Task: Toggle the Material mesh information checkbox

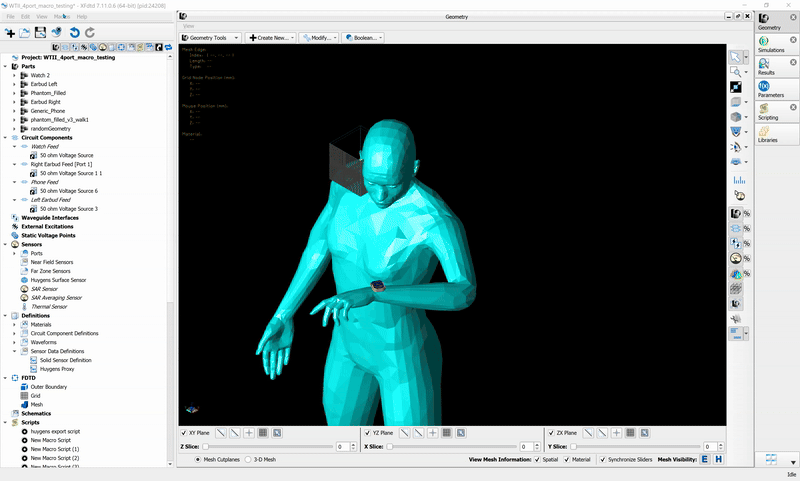Action: click(x=566, y=460)
